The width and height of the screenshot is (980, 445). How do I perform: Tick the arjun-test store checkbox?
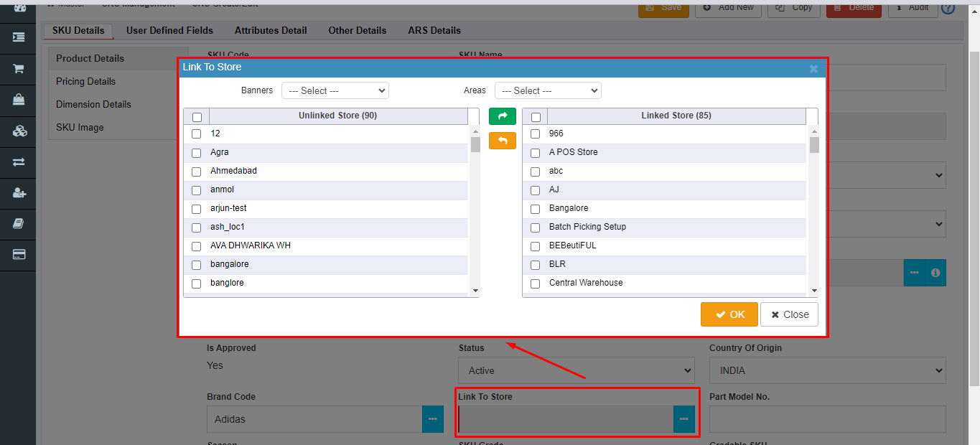[x=197, y=209]
